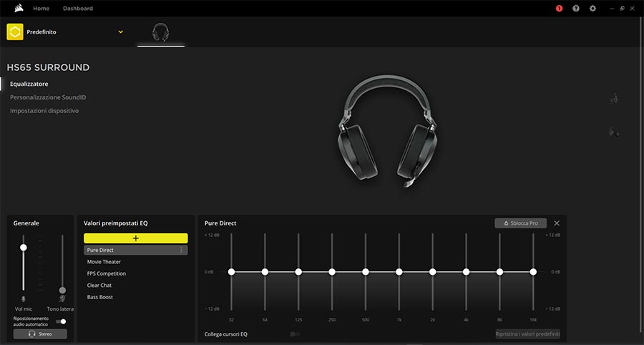Go to the Home tab
Screen dimensions: 644x345
coord(41,8)
